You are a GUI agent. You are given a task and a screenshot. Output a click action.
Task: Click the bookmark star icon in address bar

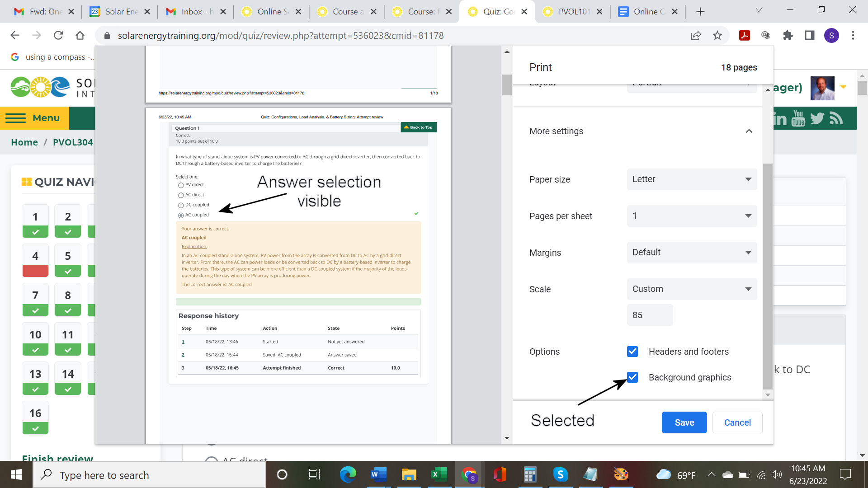717,35
